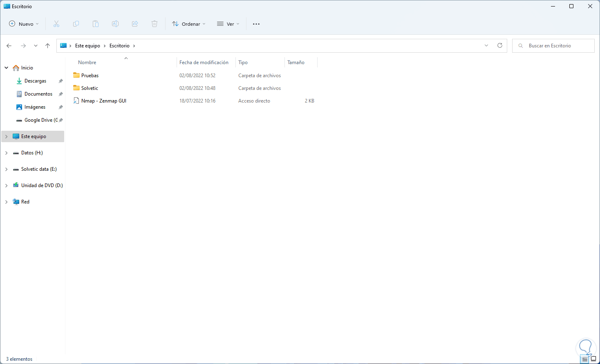Open the three-dots more options menu
Screen dimensions: 600x364
[x=256, y=24]
